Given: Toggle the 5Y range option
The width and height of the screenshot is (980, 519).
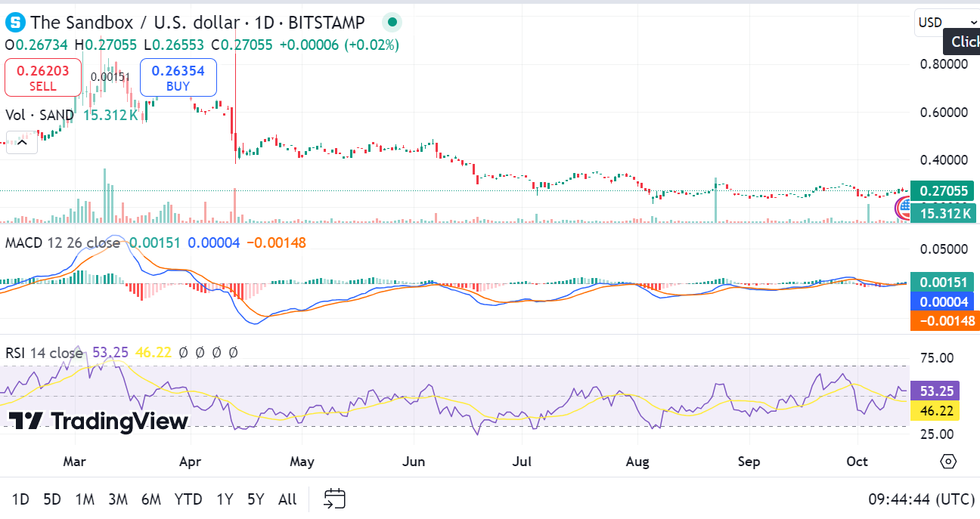Looking at the screenshot, I should [x=255, y=499].
